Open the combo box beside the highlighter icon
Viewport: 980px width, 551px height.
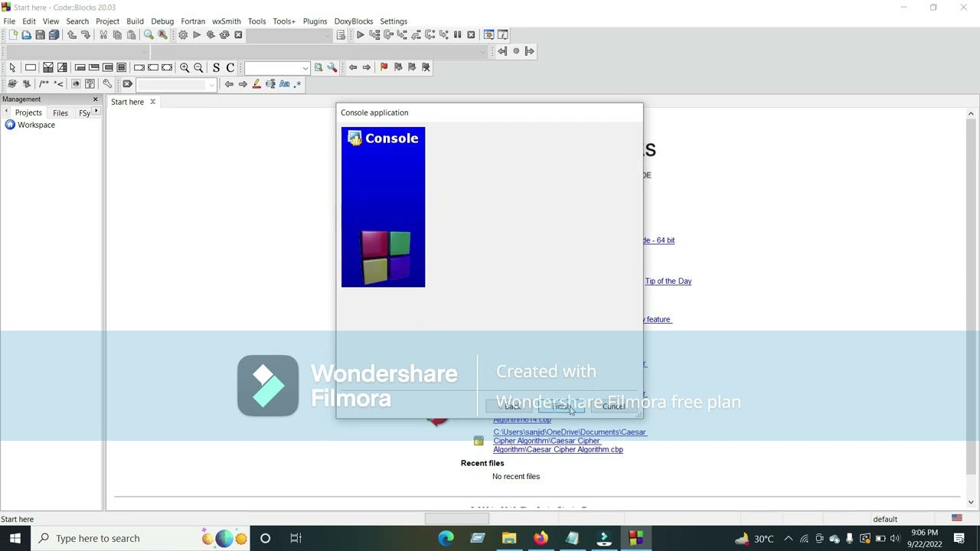(177, 84)
